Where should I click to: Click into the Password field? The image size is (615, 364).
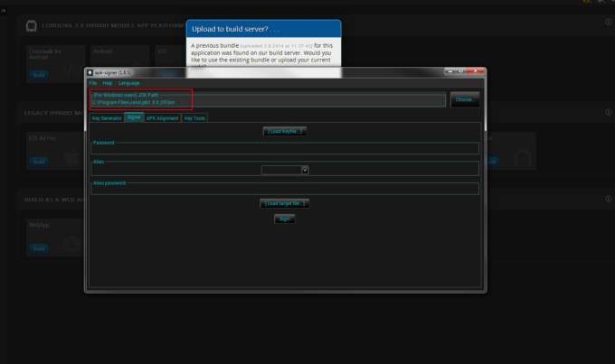(285, 149)
